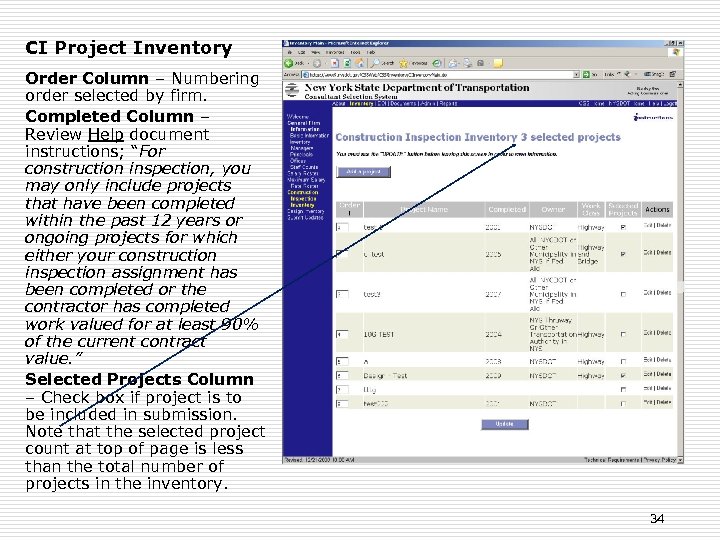Click the Add a project button
The image size is (720, 540).
[363, 172]
